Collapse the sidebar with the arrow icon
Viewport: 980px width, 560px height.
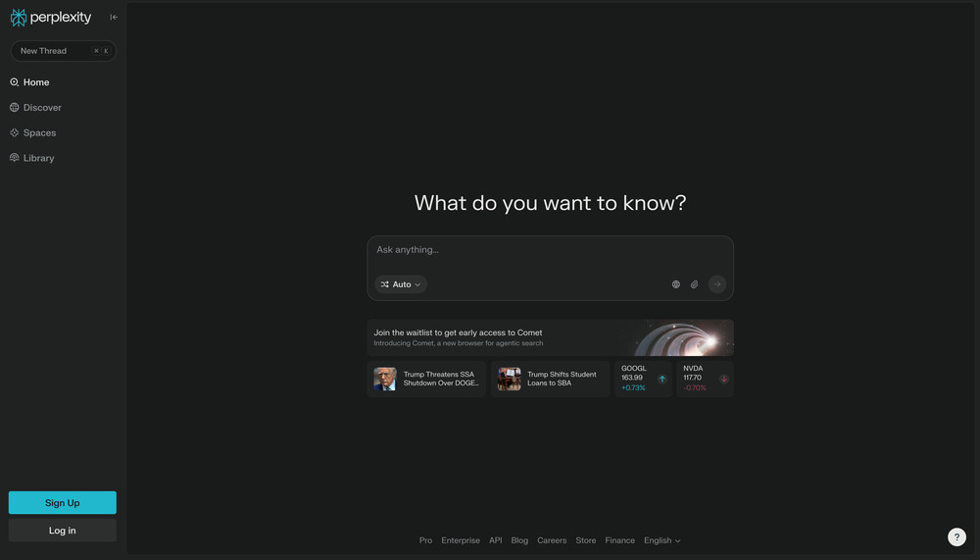[114, 17]
